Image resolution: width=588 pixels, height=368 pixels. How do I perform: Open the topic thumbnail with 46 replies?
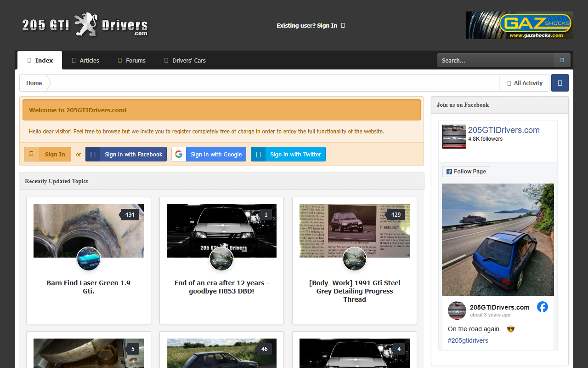222,353
